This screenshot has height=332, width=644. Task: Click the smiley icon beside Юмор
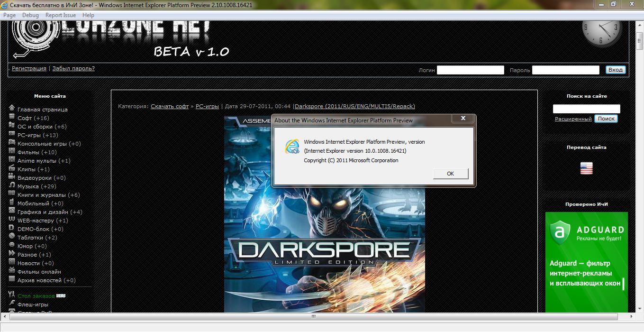12,245
